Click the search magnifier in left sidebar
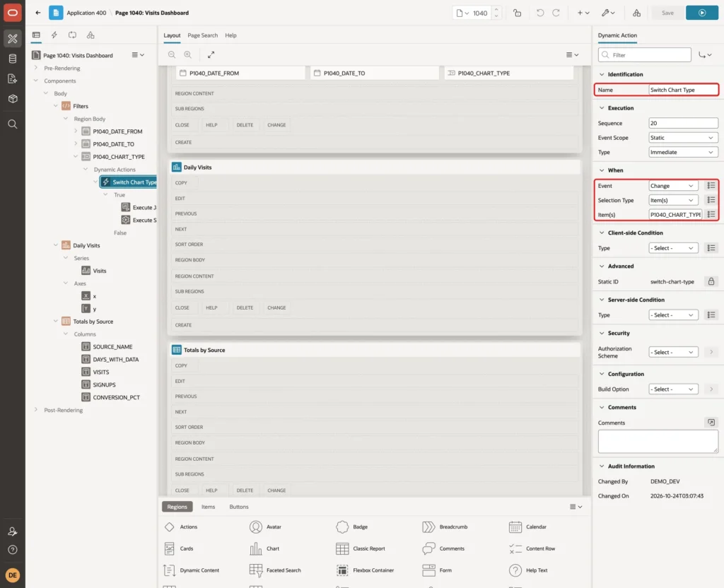The image size is (724, 588). pos(13,124)
